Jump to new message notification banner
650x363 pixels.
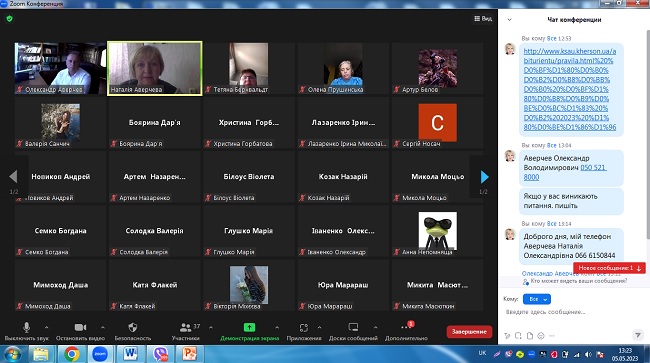pos(609,268)
